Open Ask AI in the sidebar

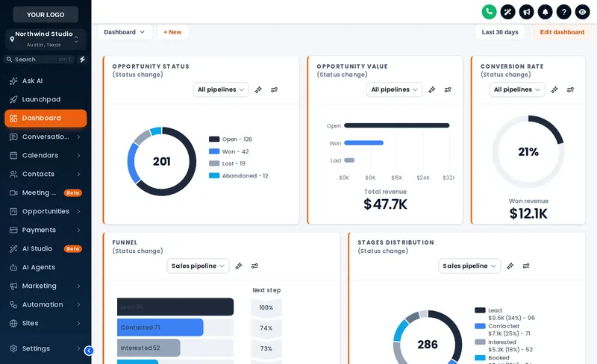[46, 81]
